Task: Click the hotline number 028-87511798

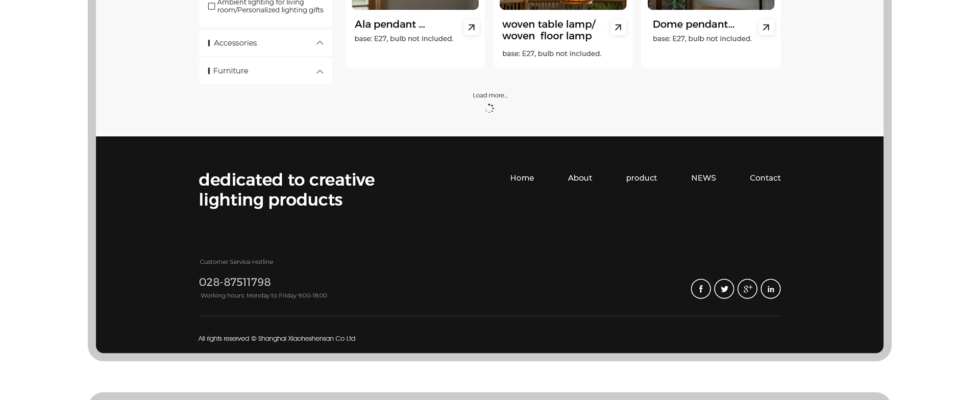Action: pyautogui.click(x=235, y=282)
